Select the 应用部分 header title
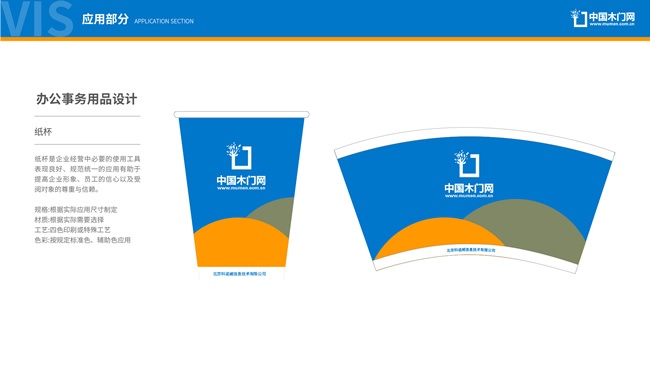 [x=105, y=19]
